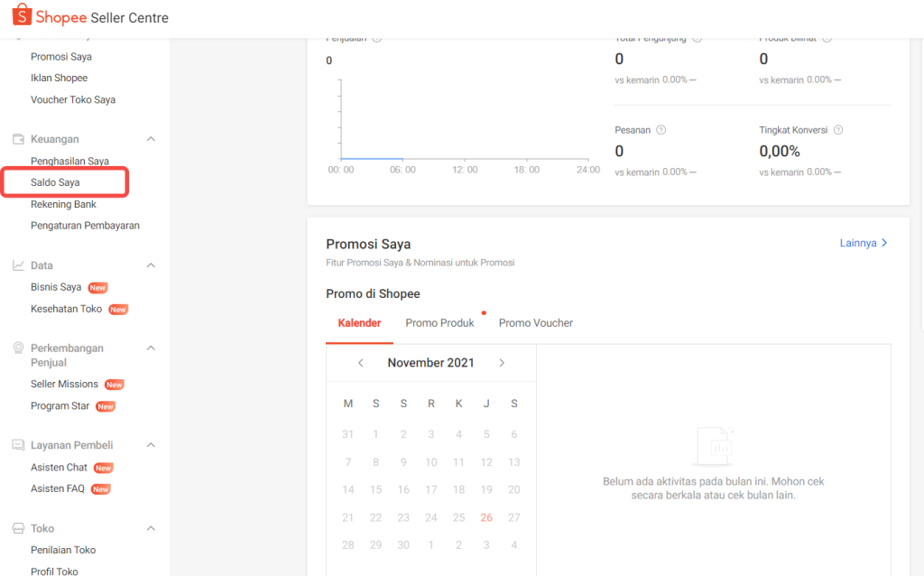
Task: Click the Keuangan section header
Action: (x=55, y=139)
